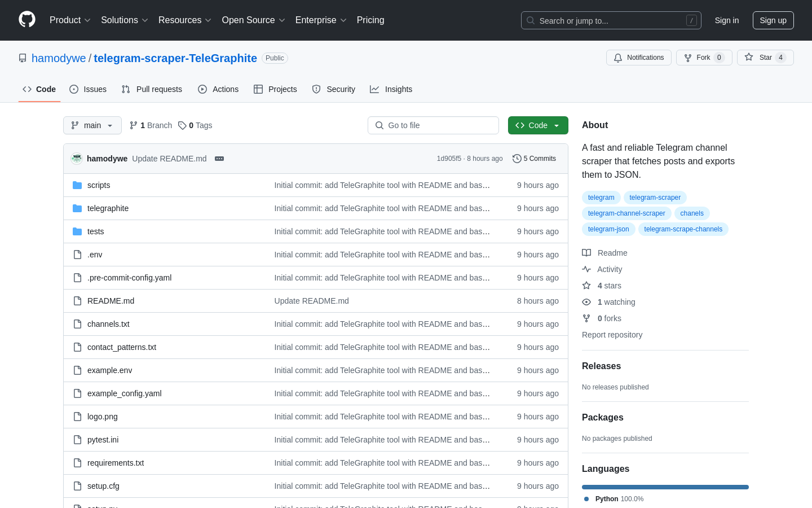
Task: Select the telegram-channel-scraper topic tag
Action: pyautogui.click(x=626, y=213)
